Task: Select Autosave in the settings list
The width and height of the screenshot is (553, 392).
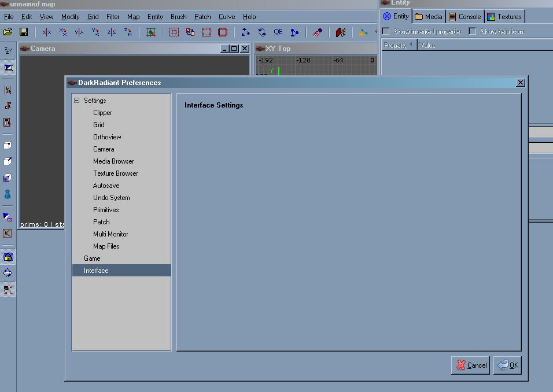Action: 106,186
